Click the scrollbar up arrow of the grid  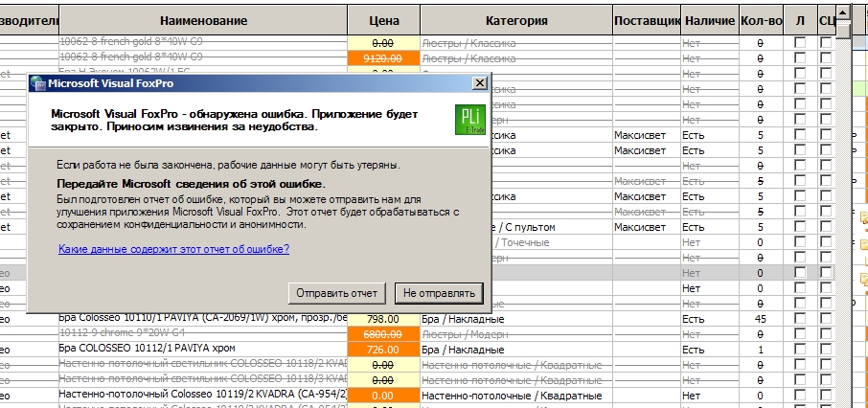point(843,12)
